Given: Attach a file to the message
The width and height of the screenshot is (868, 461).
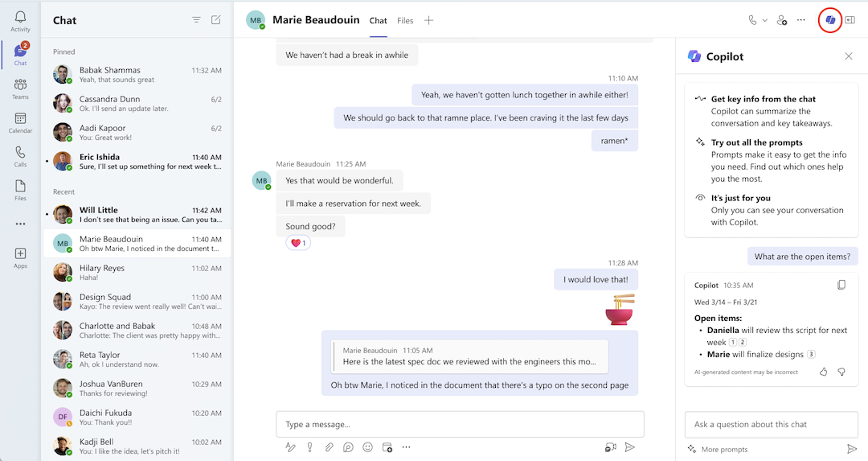Looking at the screenshot, I should (329, 447).
